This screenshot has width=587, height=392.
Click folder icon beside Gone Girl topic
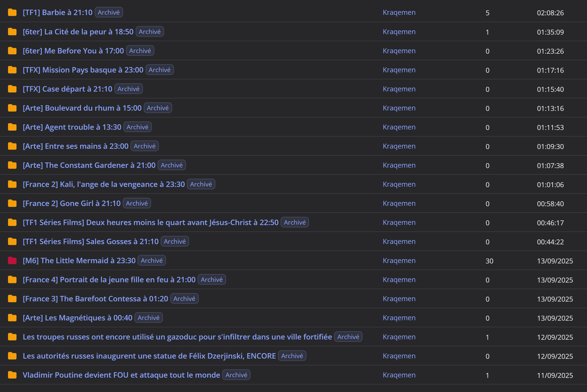coord(12,203)
